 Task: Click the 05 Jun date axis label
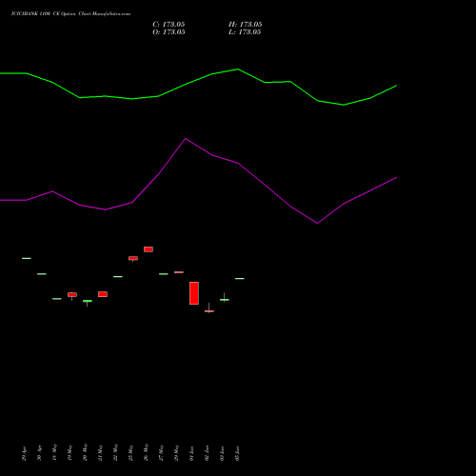coord(237,453)
